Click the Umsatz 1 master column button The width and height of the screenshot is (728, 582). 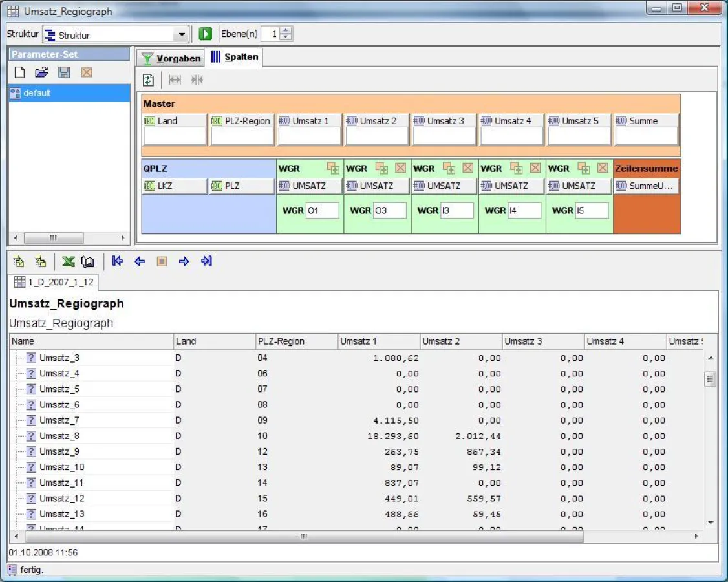tap(310, 121)
